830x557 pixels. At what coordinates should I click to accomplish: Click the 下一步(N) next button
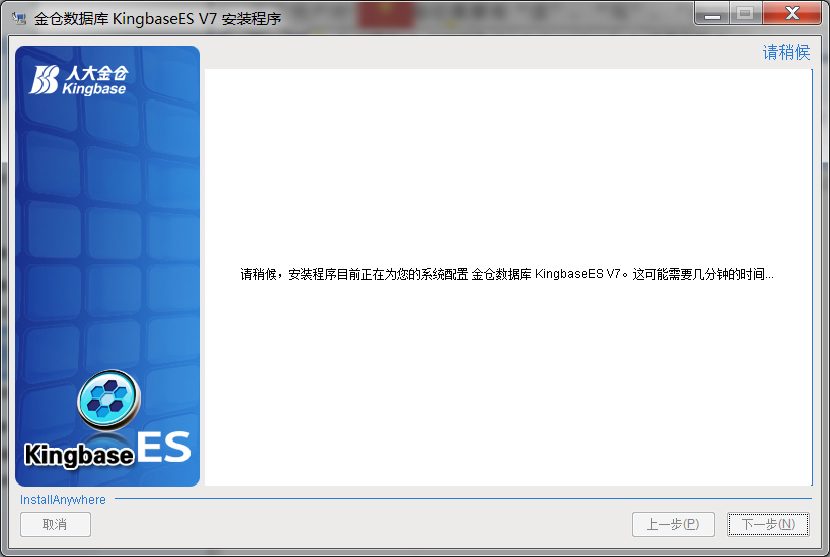pyautogui.click(x=768, y=524)
